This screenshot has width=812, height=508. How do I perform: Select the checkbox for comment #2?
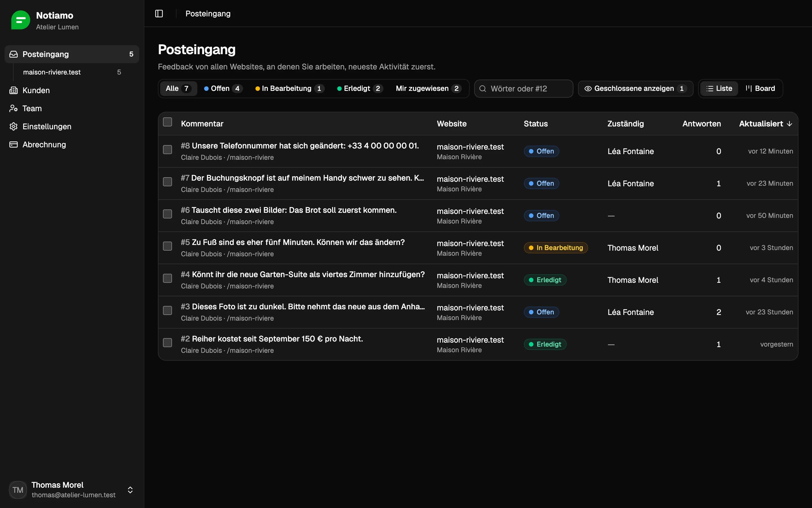pos(167,343)
